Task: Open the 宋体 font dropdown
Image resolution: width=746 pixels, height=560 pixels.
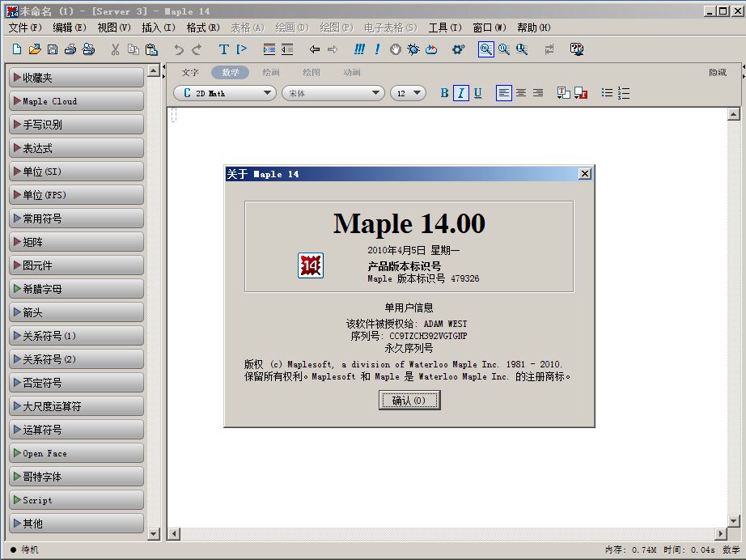Action: [333, 93]
